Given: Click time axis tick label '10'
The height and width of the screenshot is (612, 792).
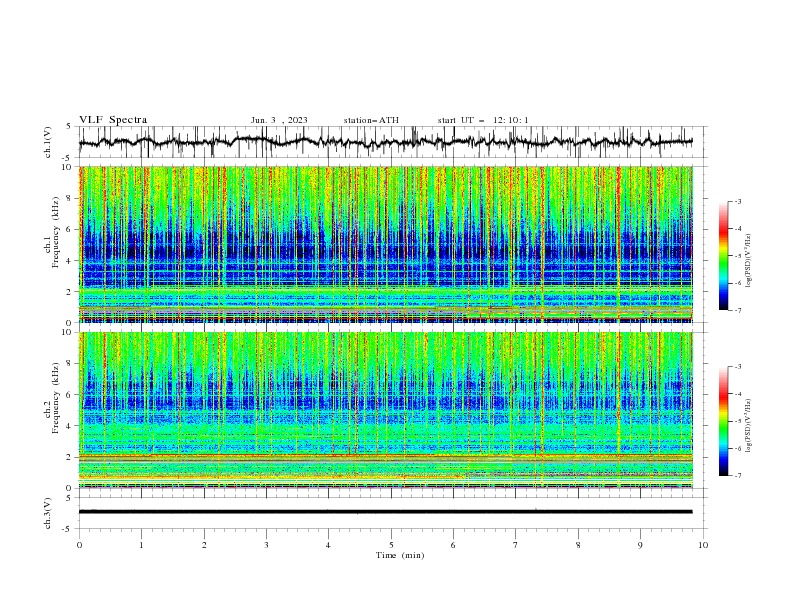Looking at the screenshot, I should (703, 545).
